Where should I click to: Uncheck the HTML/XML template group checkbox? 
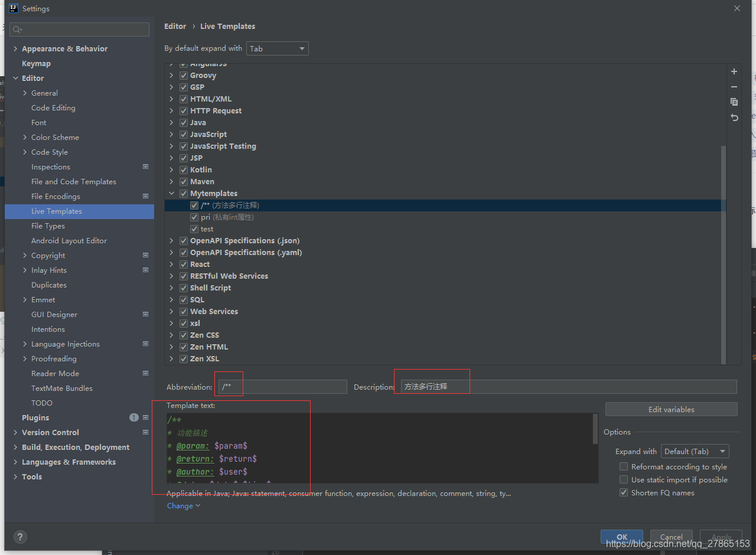184,99
